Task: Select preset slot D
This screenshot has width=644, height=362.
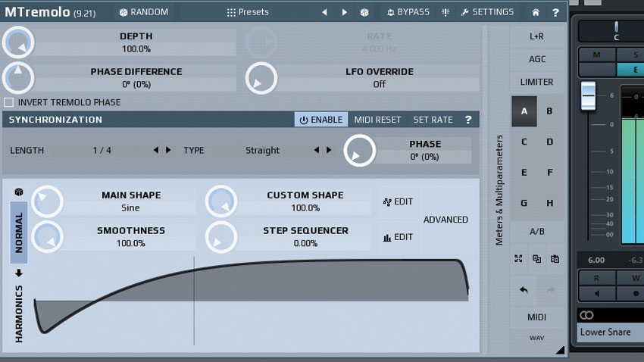Action: [549, 142]
